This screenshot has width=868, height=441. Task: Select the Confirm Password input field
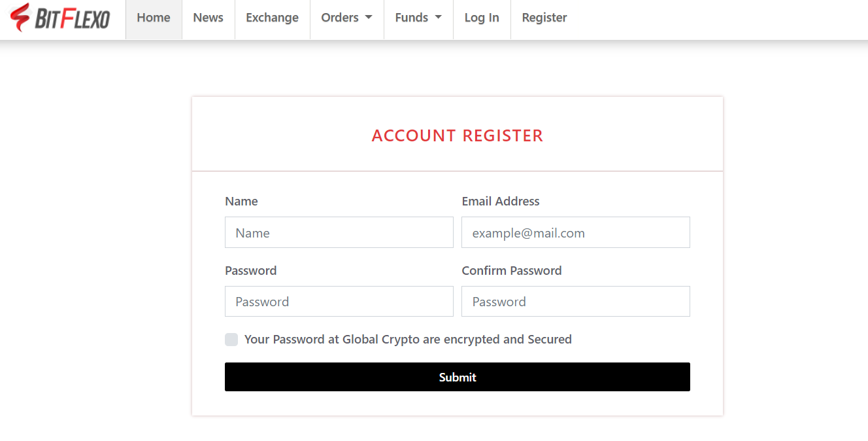[575, 302]
